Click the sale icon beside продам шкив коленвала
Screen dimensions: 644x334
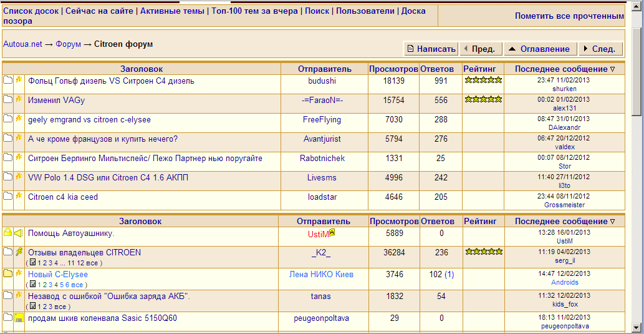point(19,318)
